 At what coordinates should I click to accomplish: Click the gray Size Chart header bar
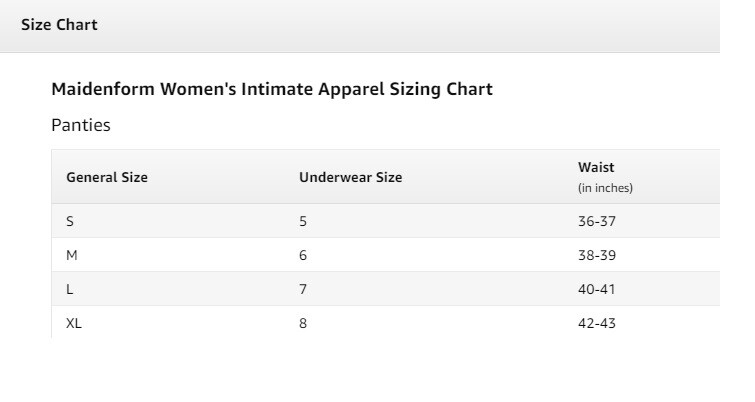[x=360, y=26]
